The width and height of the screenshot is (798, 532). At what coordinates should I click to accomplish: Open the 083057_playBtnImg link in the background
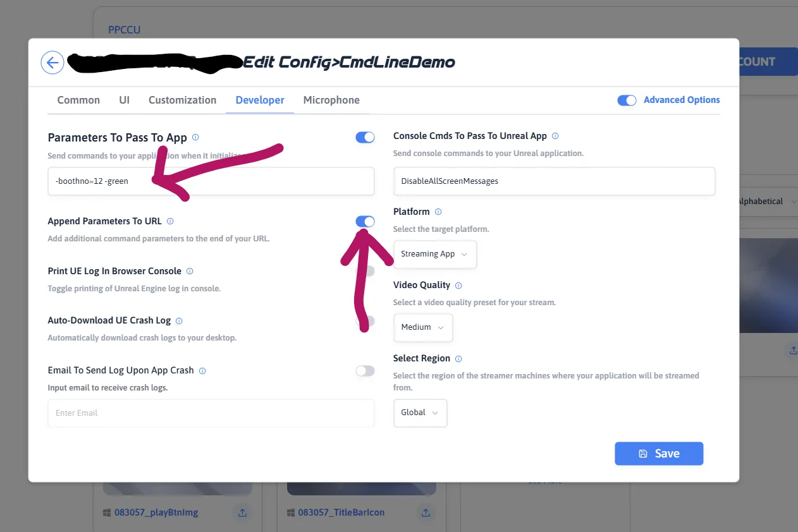coord(156,512)
